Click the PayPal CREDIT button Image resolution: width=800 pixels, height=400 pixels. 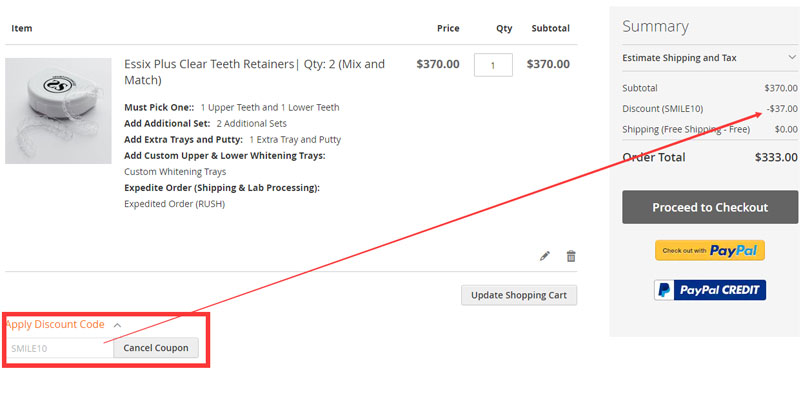coord(710,290)
